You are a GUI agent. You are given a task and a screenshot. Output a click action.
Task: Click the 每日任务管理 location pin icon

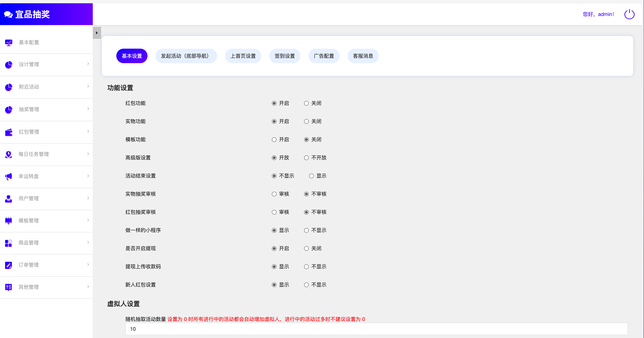click(9, 154)
